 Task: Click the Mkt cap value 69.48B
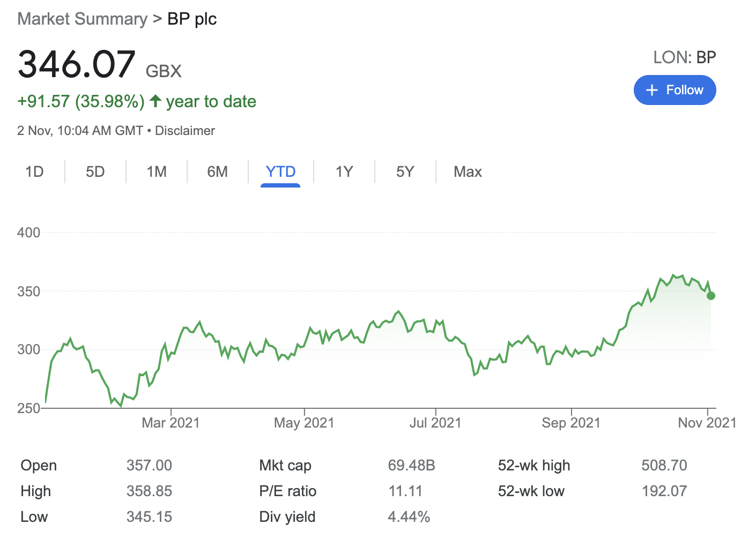[411, 466]
